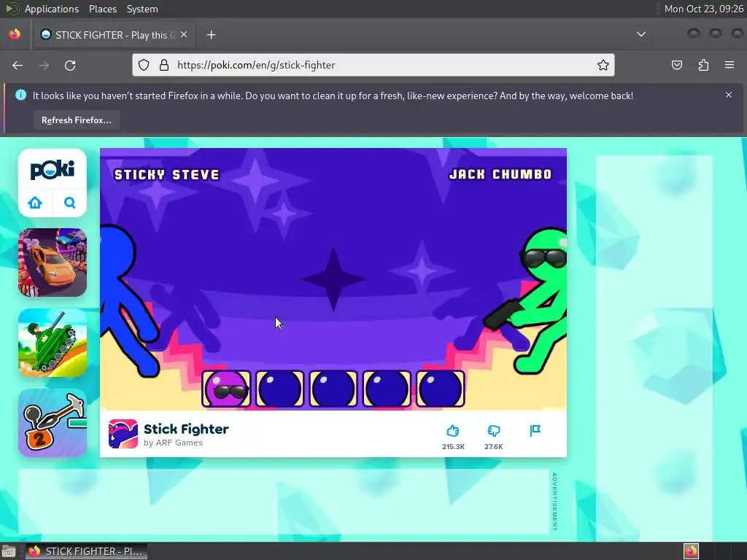747x560 pixels.
Task: Open the orange car racing game thumbnail
Action: (53, 262)
